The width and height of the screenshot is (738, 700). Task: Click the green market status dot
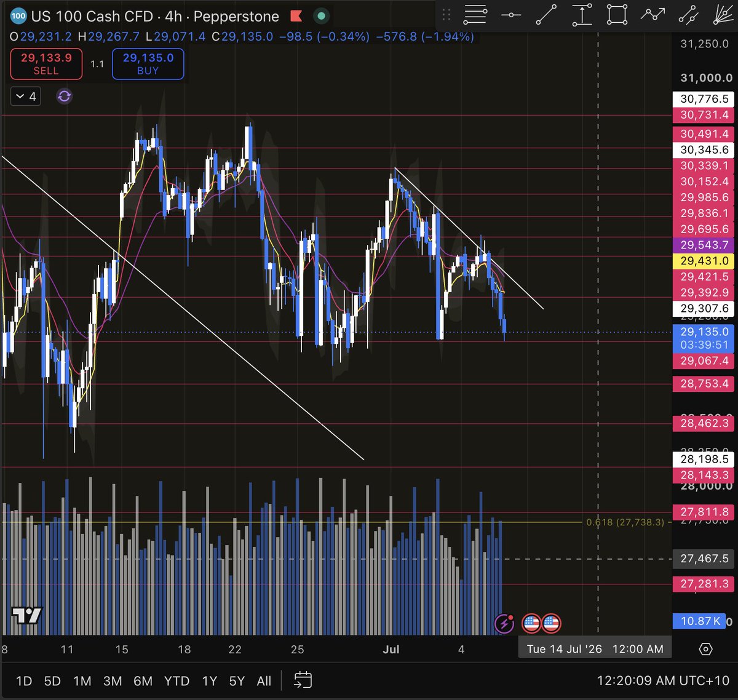[x=320, y=16]
